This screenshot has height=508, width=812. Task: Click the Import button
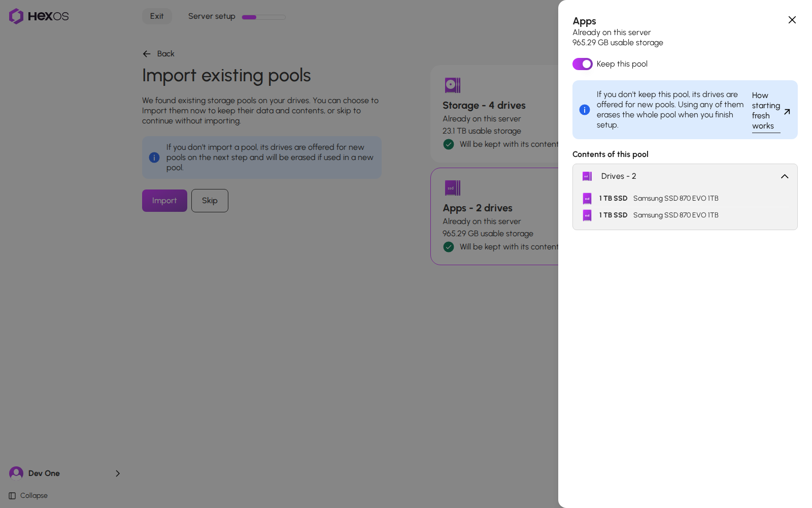tap(164, 201)
